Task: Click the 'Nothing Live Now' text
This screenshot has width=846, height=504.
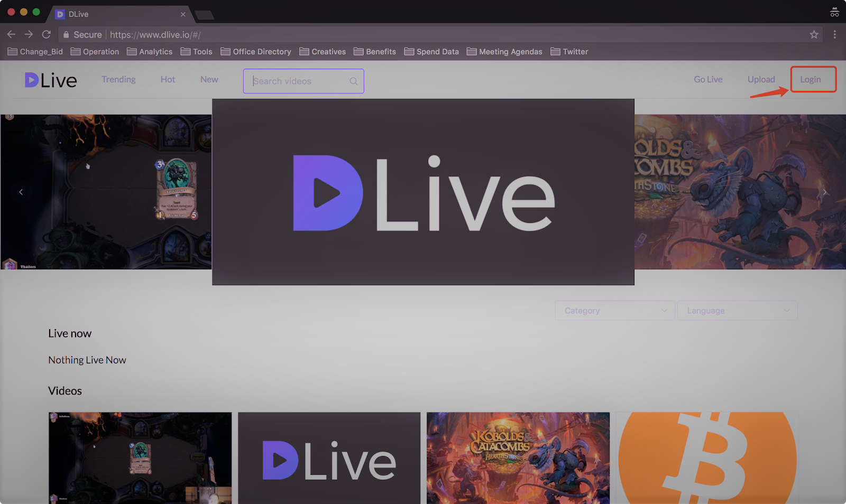Action: tap(87, 360)
